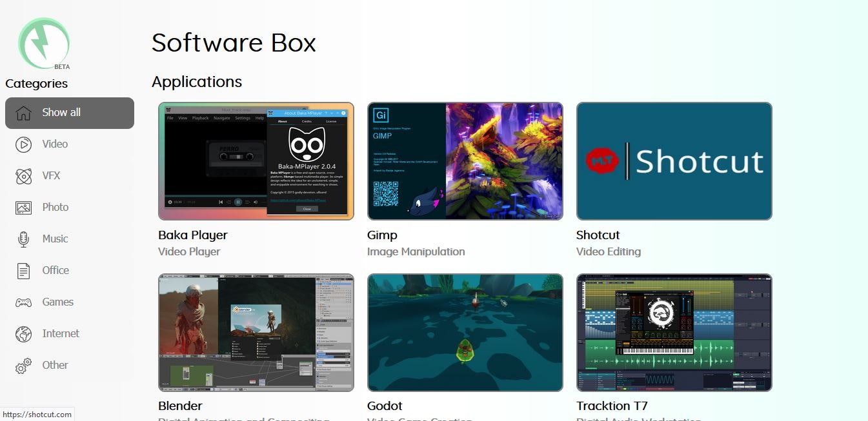Screen dimensions: 868x421
Task: Switch to the Video sidebar section
Action: tap(54, 144)
